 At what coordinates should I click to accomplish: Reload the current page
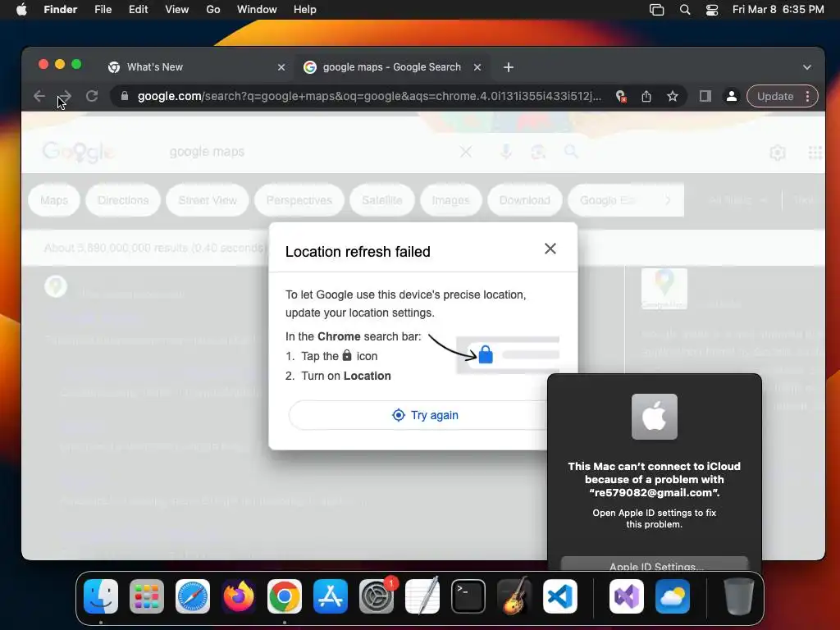(x=92, y=97)
